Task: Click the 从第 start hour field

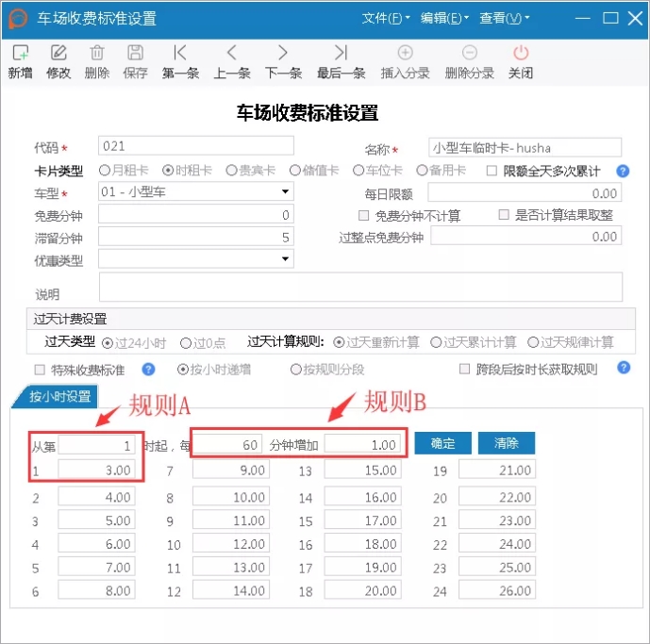Action: (96, 445)
